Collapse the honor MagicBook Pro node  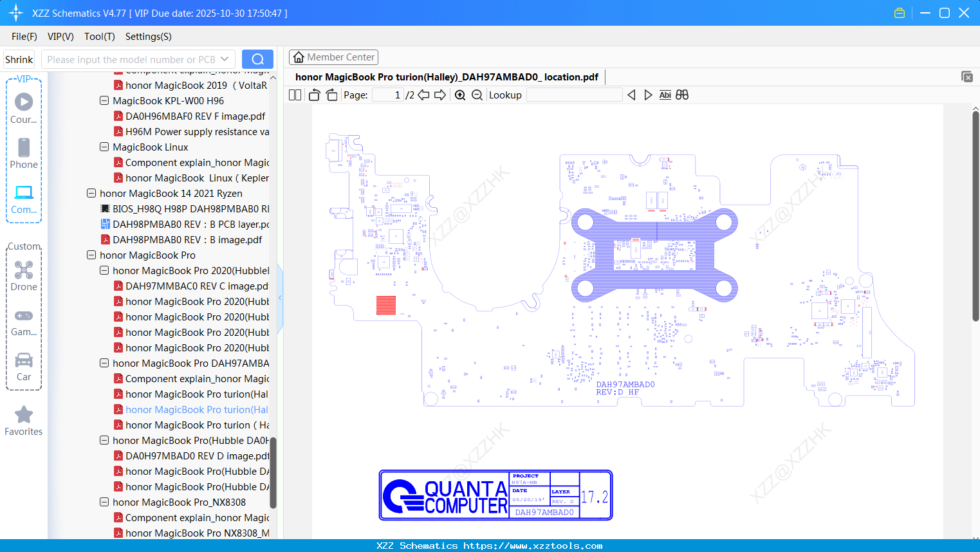click(x=91, y=255)
